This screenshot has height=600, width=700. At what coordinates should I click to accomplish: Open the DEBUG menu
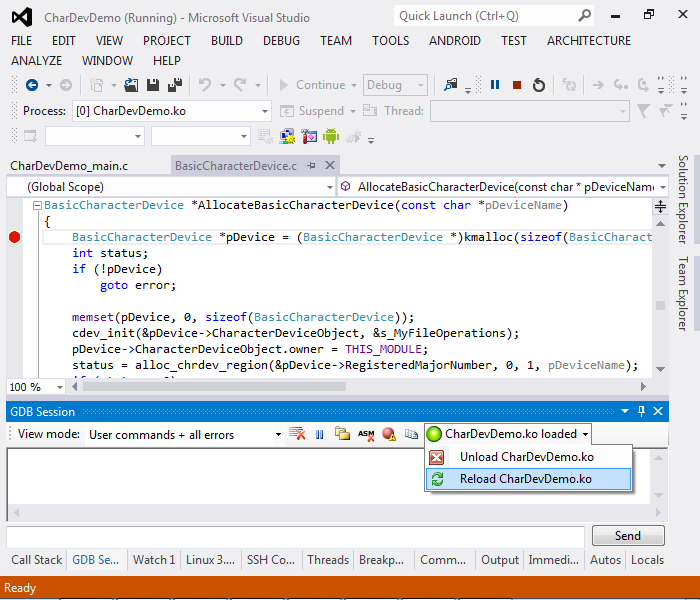pyautogui.click(x=281, y=41)
